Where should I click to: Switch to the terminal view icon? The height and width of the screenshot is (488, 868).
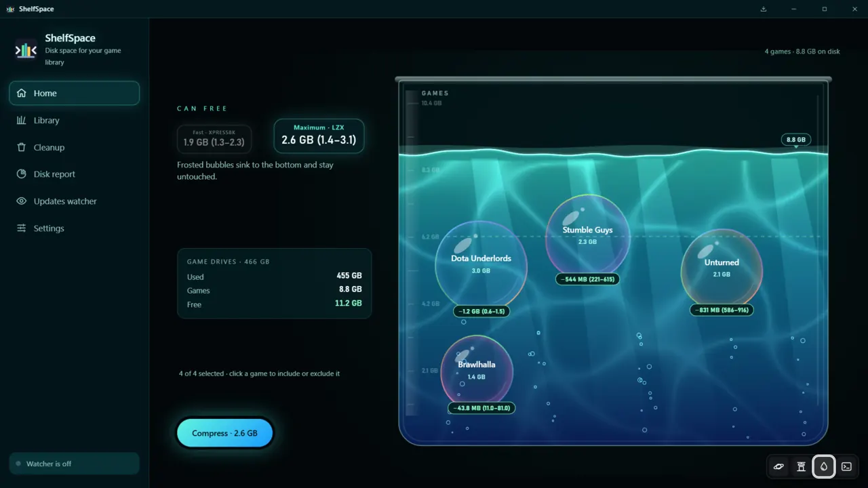[846, 466]
